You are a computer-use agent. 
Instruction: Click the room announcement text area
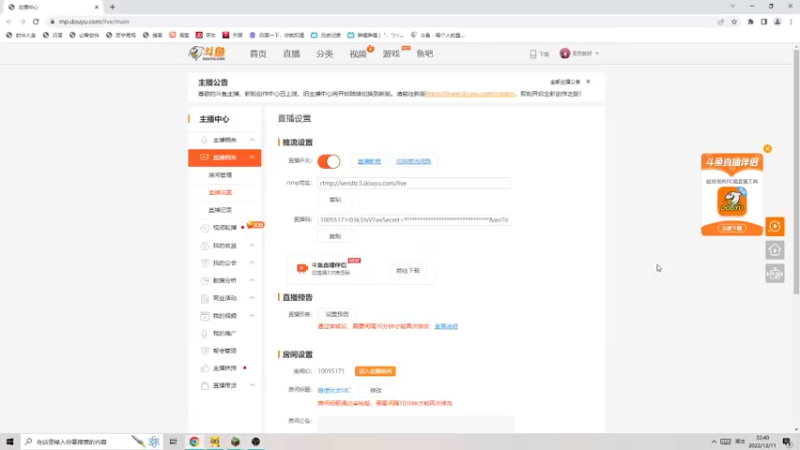click(416, 424)
